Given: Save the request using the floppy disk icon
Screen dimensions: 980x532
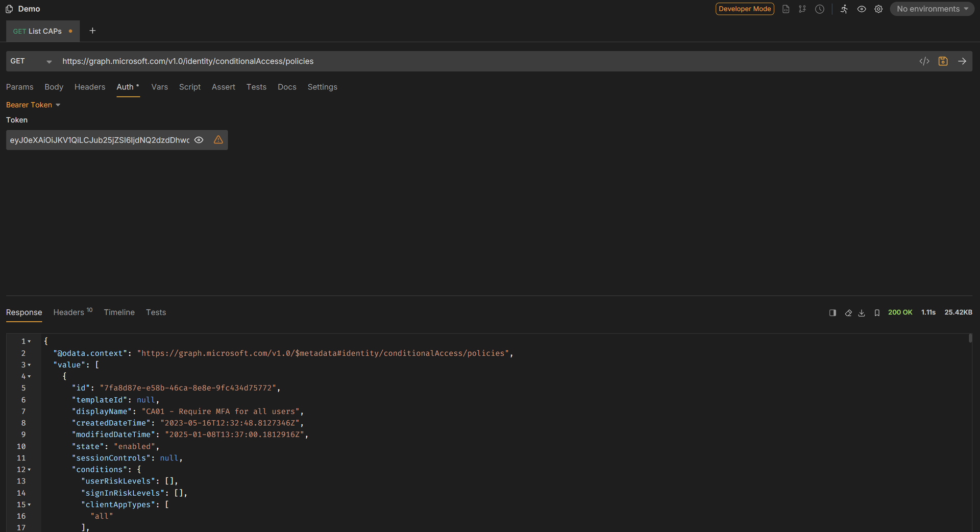Looking at the screenshot, I should click(x=943, y=61).
